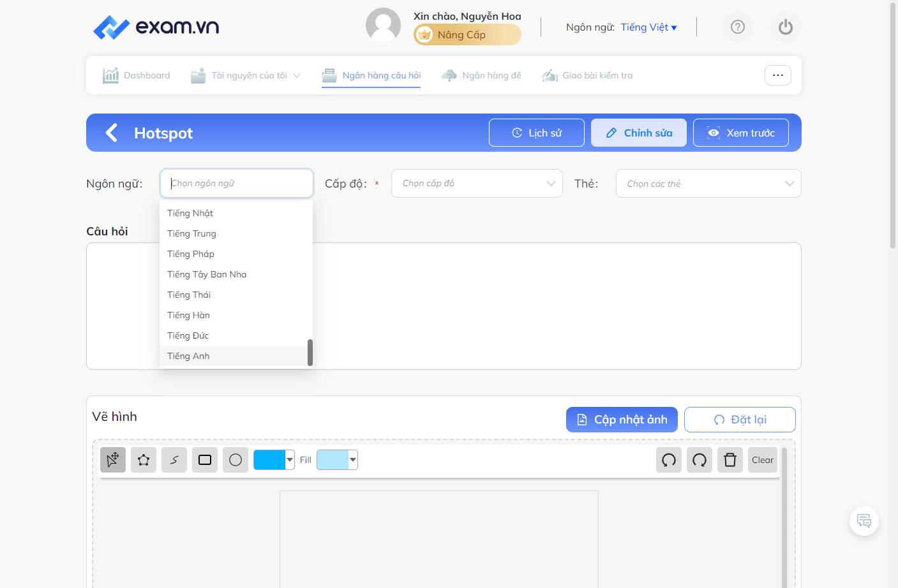Select the rectangle shape tool
This screenshot has width=898, height=588.
[x=205, y=460]
